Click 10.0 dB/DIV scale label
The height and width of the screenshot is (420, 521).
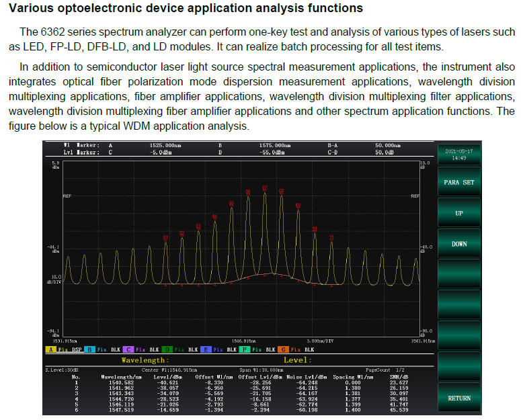click(x=56, y=280)
